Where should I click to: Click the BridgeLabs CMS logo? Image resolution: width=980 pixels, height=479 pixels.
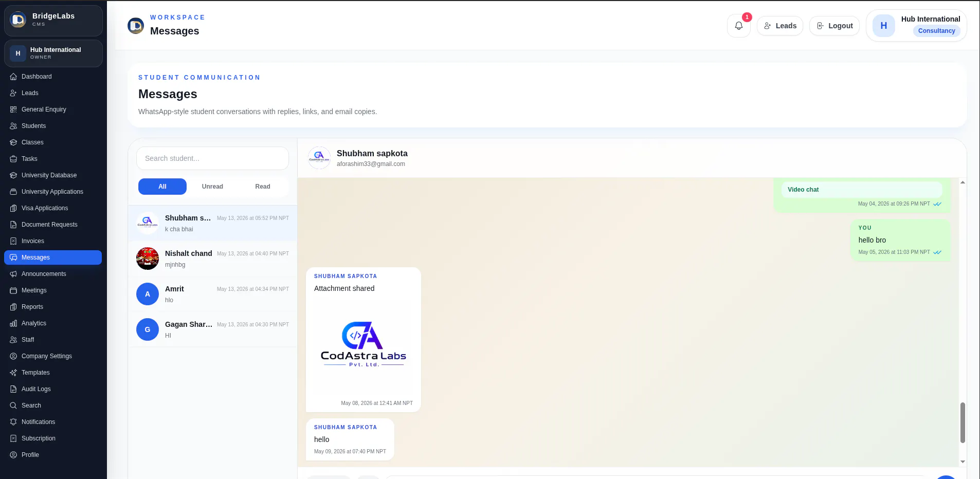coord(18,20)
